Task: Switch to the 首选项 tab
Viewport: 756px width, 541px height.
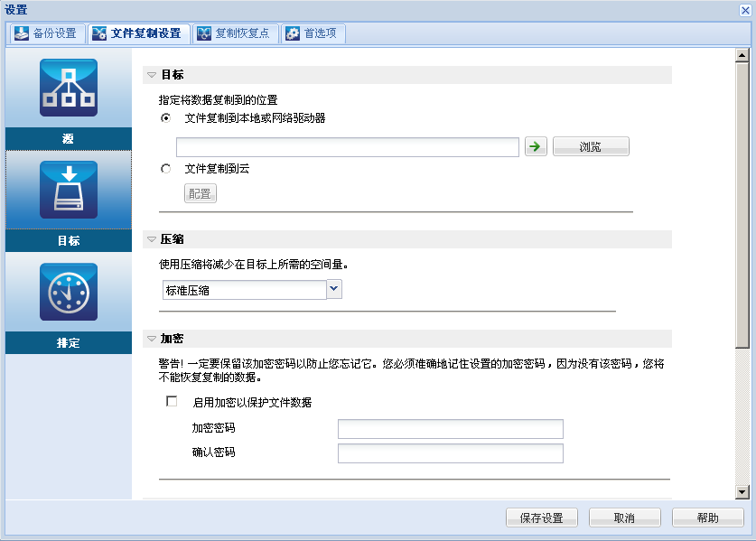Action: 313,33
